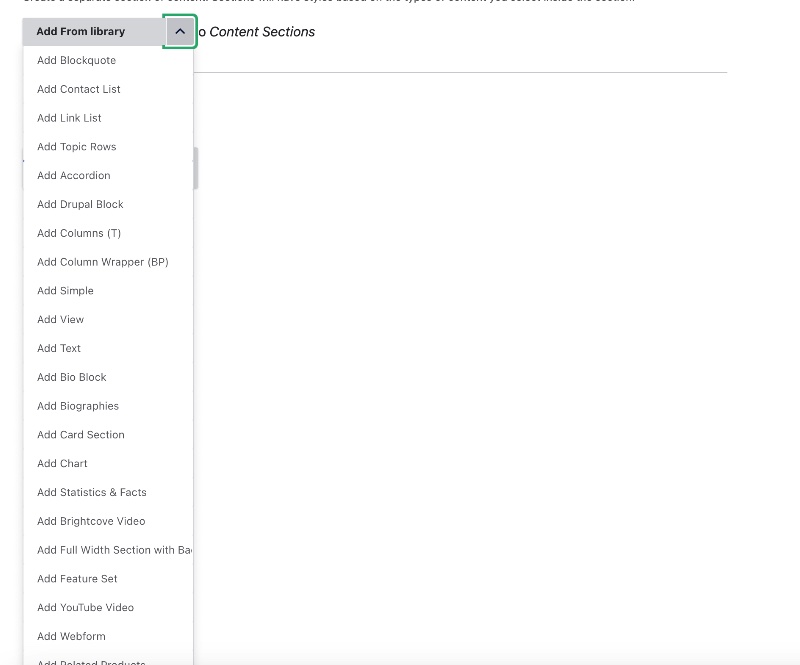Choose Add Chart from the menu
Viewport: 800px width, 665px height.
(62, 463)
